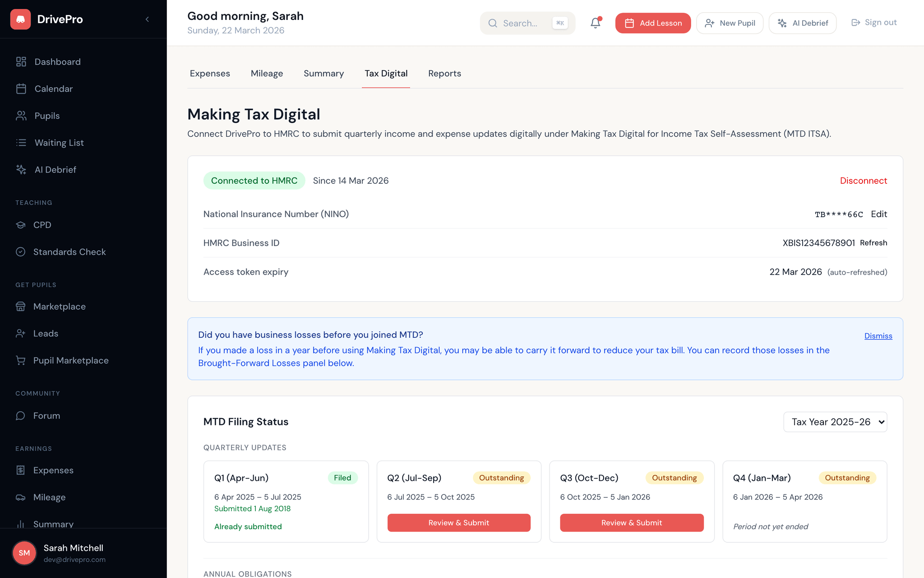Review and submit Q2 quarterly update
Viewport: 924px width, 578px height.
[458, 522]
